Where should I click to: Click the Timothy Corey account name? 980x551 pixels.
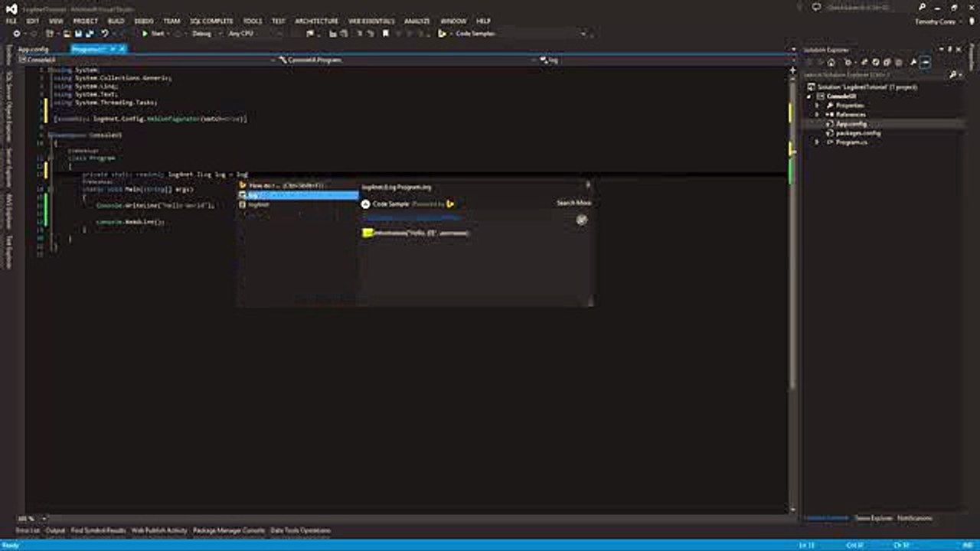click(x=936, y=21)
